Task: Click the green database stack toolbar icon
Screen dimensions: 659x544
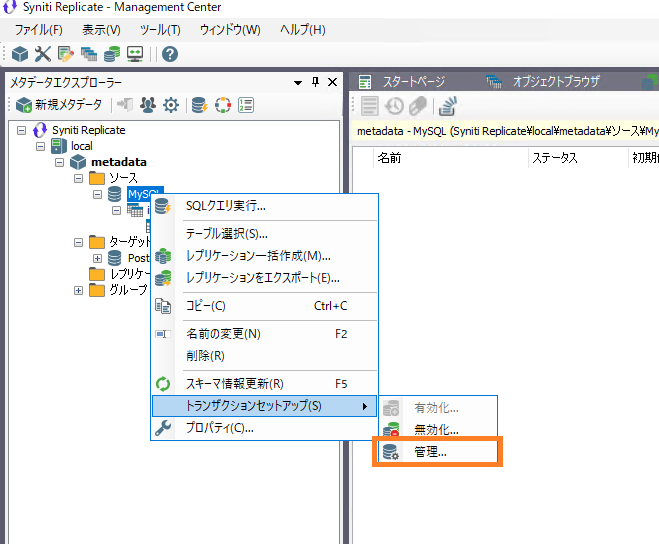Action: coord(112,54)
